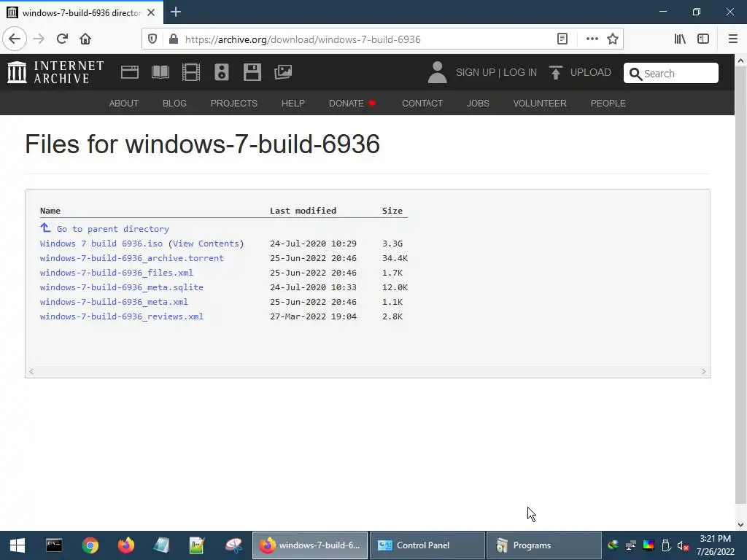The image size is (747, 560).
Task: Open the BLOG menu item
Action: pos(174,104)
